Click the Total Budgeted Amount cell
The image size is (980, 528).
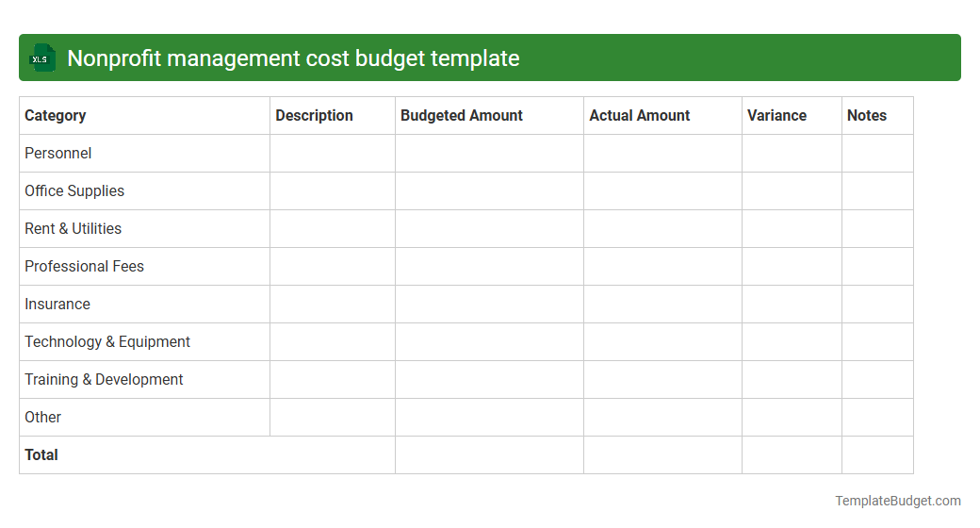coord(489,454)
